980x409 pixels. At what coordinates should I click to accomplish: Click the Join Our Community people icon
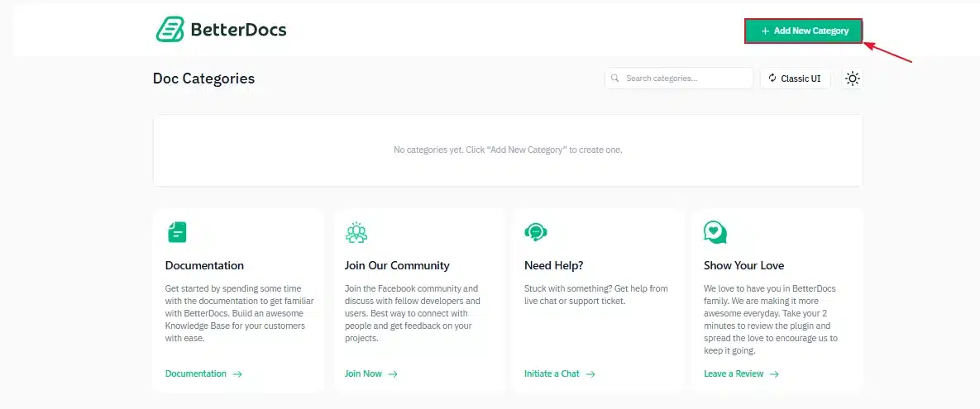pos(356,232)
